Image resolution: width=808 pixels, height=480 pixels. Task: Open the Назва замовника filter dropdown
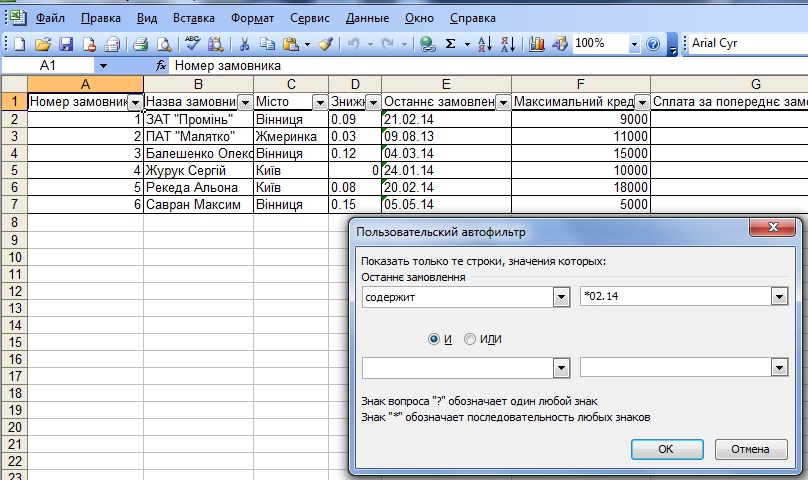246,103
